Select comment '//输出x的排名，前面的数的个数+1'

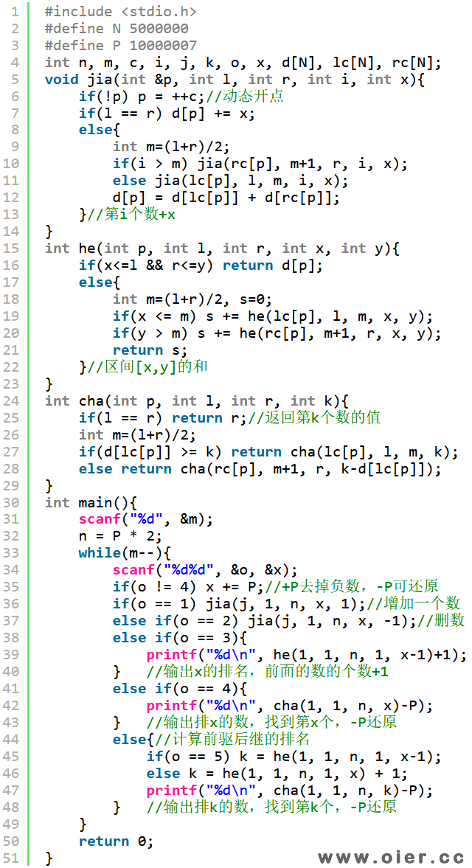[266, 673]
